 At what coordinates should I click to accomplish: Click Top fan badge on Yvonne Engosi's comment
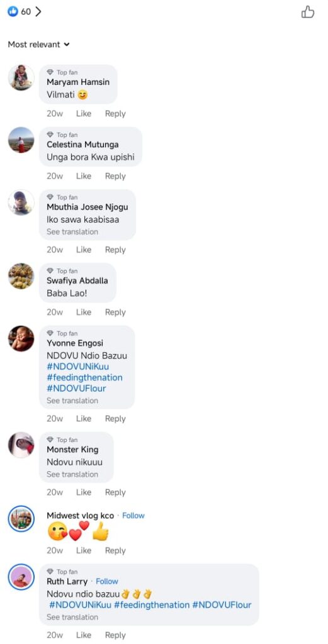click(62, 333)
